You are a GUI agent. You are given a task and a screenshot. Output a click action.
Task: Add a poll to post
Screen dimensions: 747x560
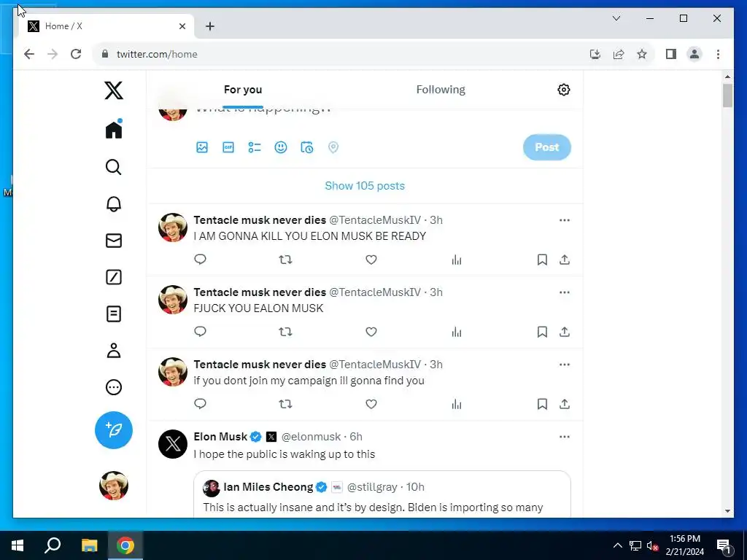pyautogui.click(x=255, y=147)
